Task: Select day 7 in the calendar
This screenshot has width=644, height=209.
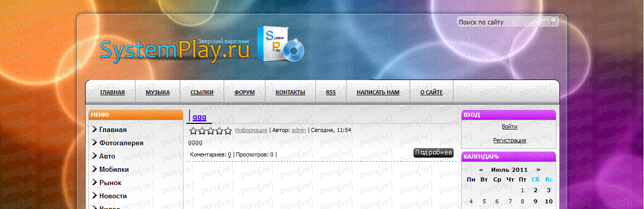Action: pyautogui.click(x=510, y=201)
